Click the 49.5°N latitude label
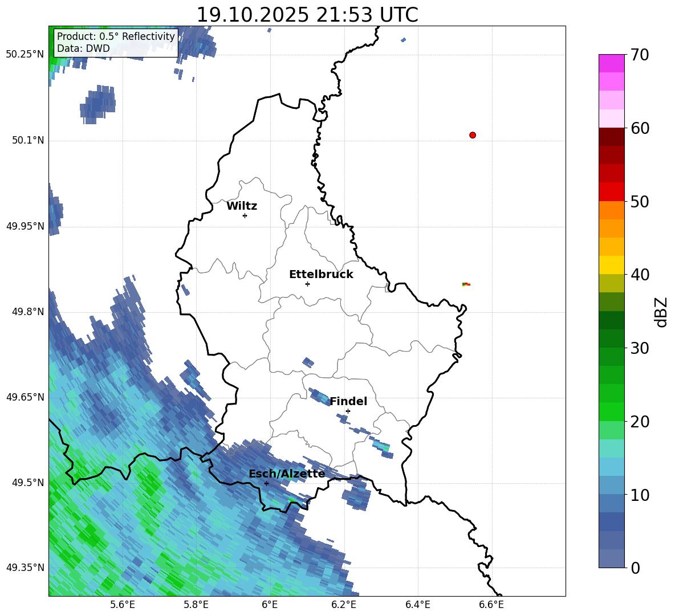Screen dimensions: 675x616 [29, 483]
